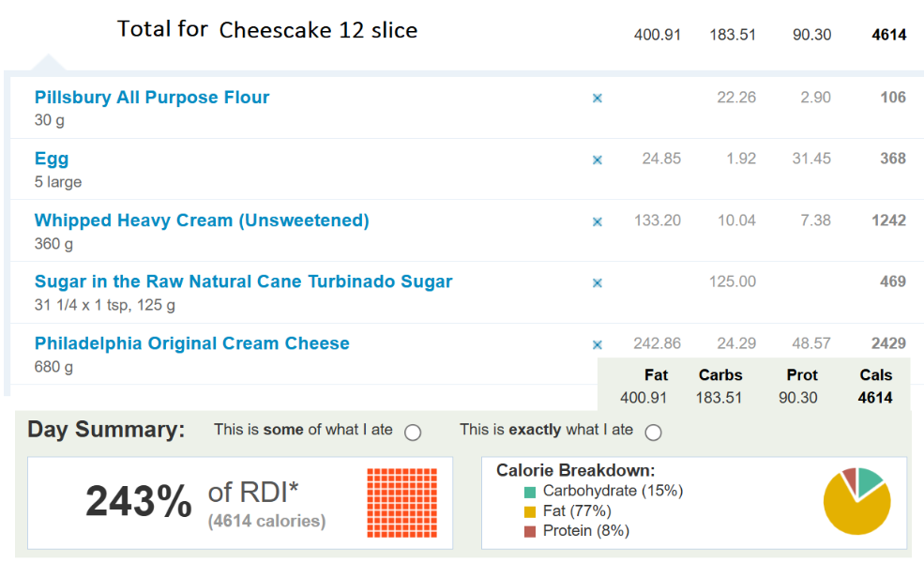Screen dimensions: 924x563
Task: Click the calorie breakdown pie chart
Action: click(856, 501)
